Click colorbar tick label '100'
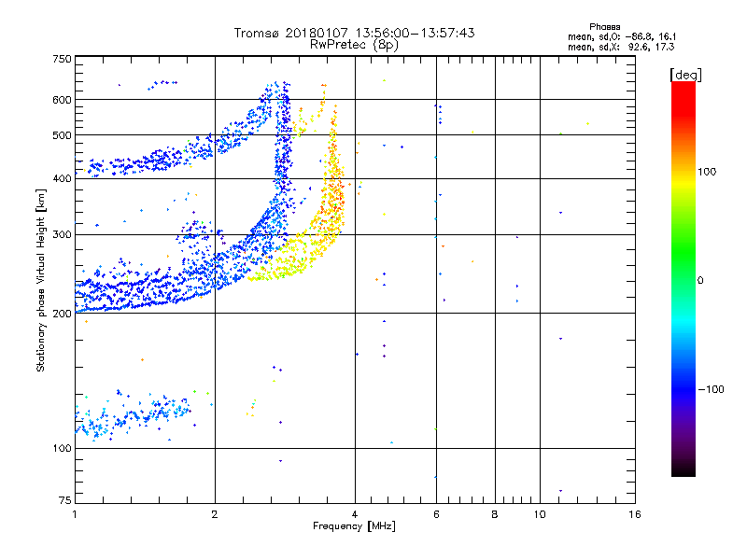 pos(707,172)
